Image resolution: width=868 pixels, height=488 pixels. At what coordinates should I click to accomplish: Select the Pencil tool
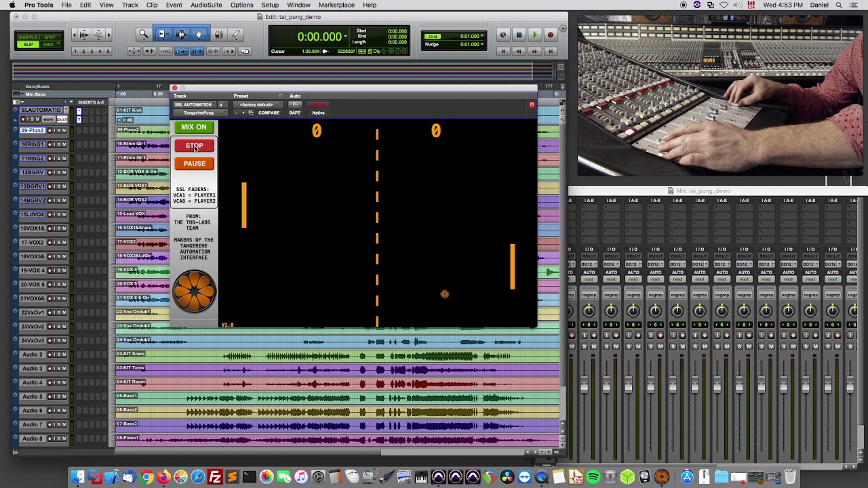(x=236, y=34)
